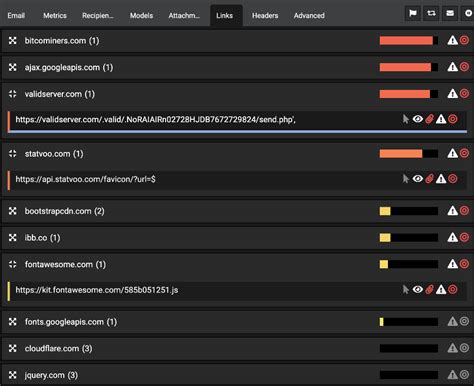Click cursor icon on kit.fontawesome.com URL

pos(405,289)
